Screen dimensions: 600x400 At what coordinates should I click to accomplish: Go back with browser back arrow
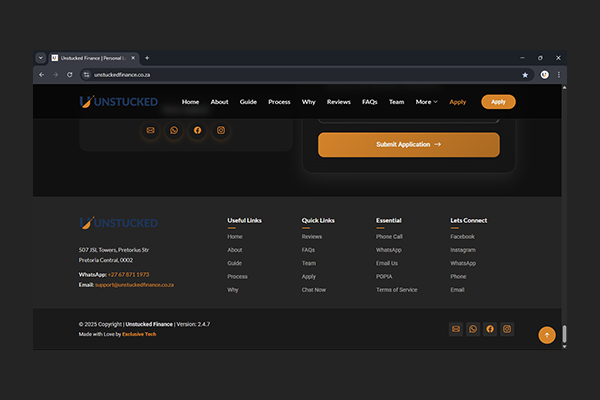41,75
